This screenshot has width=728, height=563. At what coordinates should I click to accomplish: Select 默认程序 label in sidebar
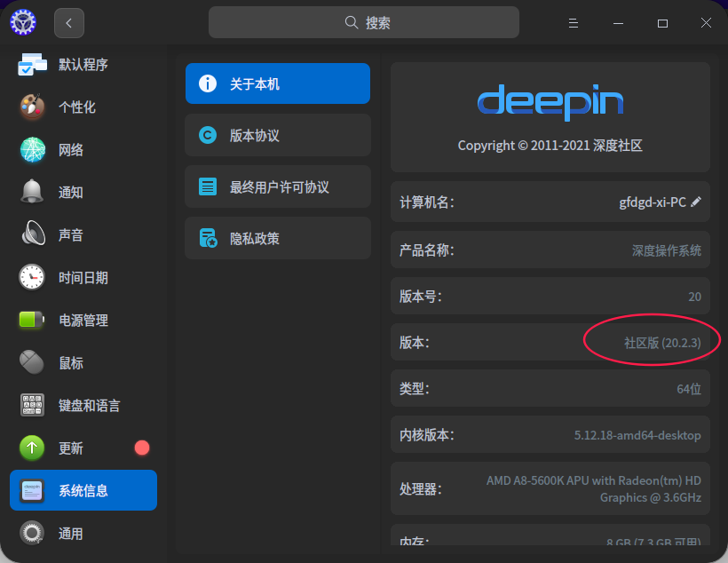coord(83,65)
